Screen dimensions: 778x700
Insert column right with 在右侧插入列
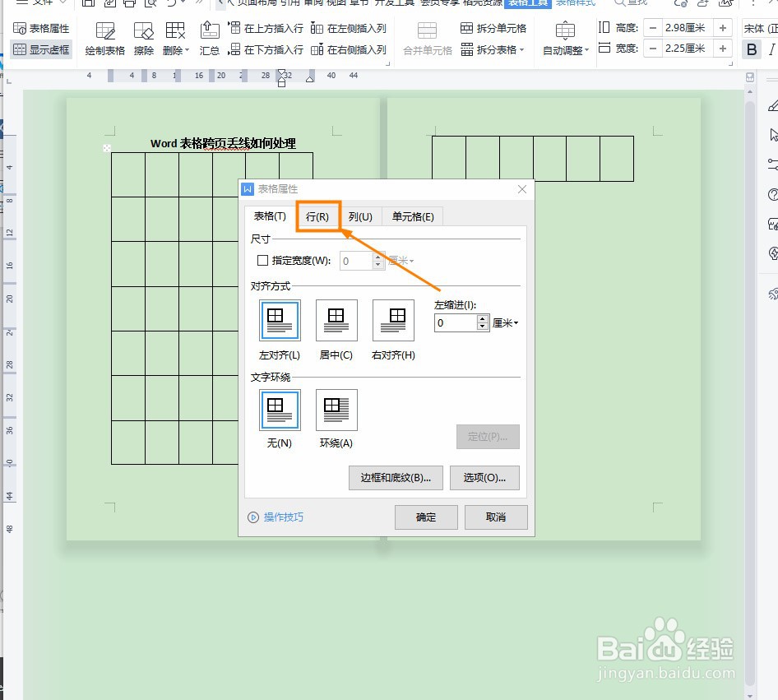pos(349,49)
